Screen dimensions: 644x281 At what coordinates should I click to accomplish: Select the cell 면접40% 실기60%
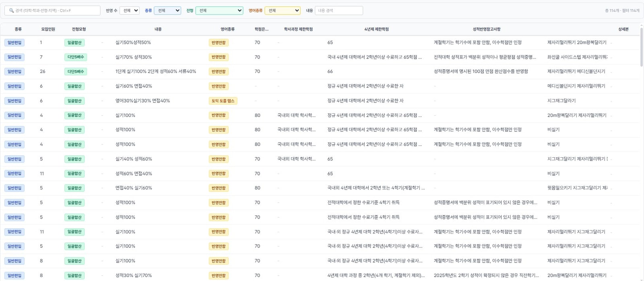tap(134, 188)
